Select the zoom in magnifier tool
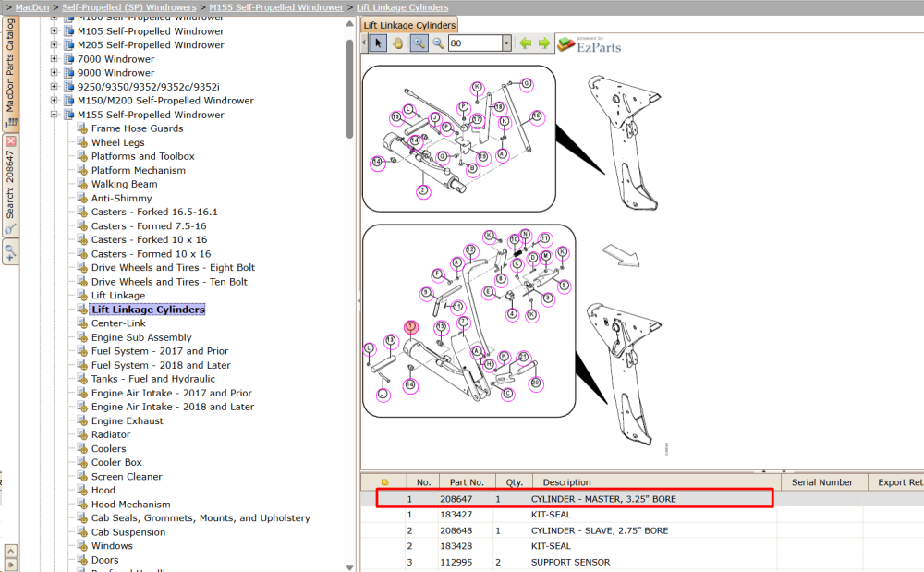The image size is (924, 572). [419, 43]
